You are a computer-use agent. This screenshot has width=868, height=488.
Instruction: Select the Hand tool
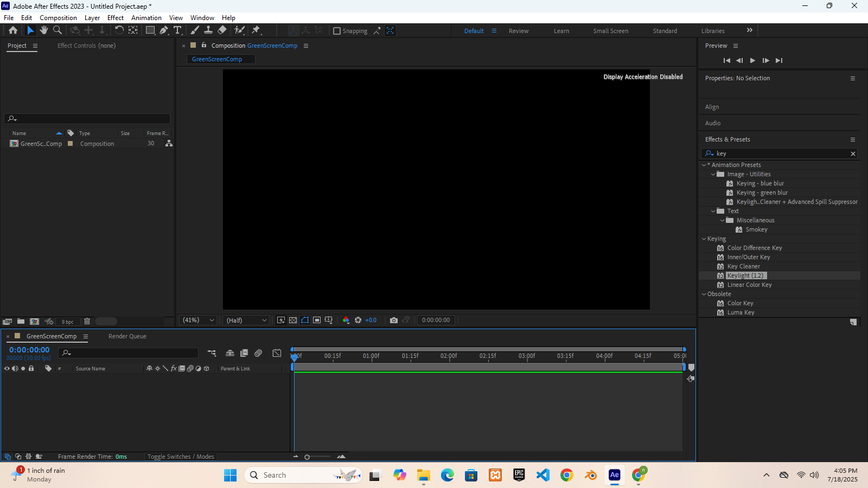point(44,30)
